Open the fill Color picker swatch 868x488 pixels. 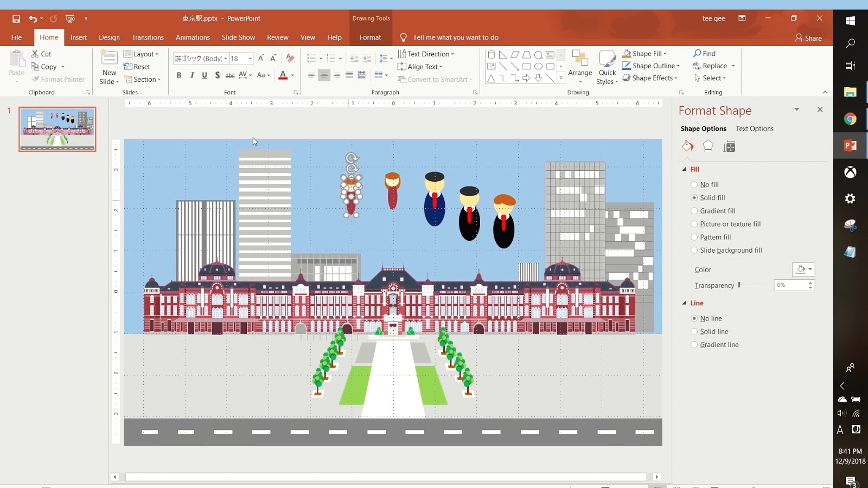(x=803, y=269)
